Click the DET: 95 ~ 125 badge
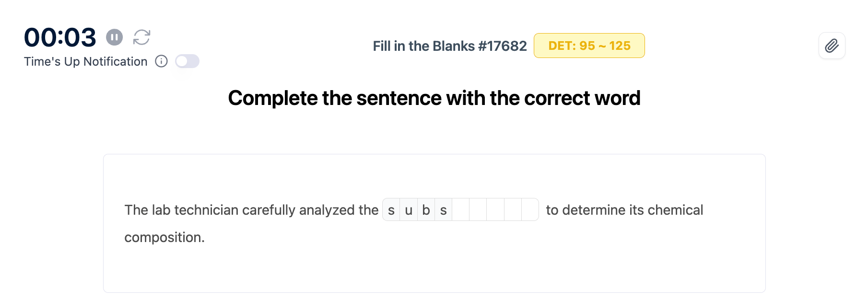Image resolution: width=868 pixels, height=301 pixels. [589, 46]
